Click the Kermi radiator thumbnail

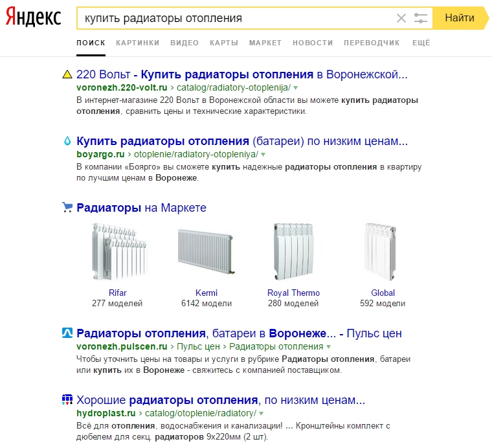(x=206, y=251)
